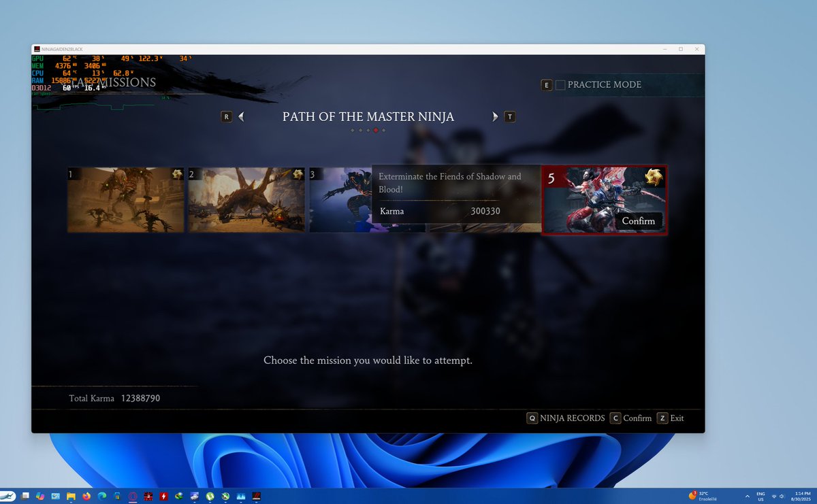Click PATH OF THE MASTER NINJA title
The image size is (817, 504).
click(x=368, y=117)
